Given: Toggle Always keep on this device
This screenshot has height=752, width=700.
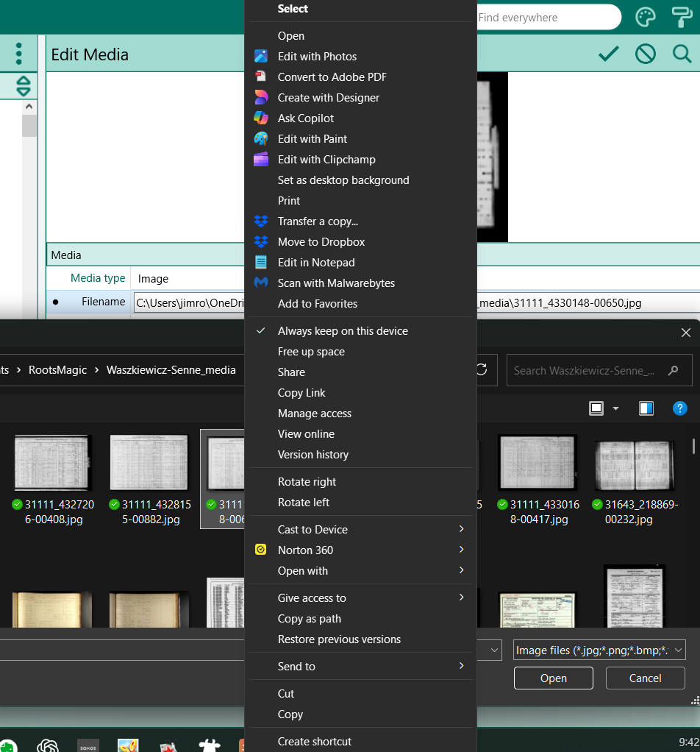Looking at the screenshot, I should (x=343, y=331).
